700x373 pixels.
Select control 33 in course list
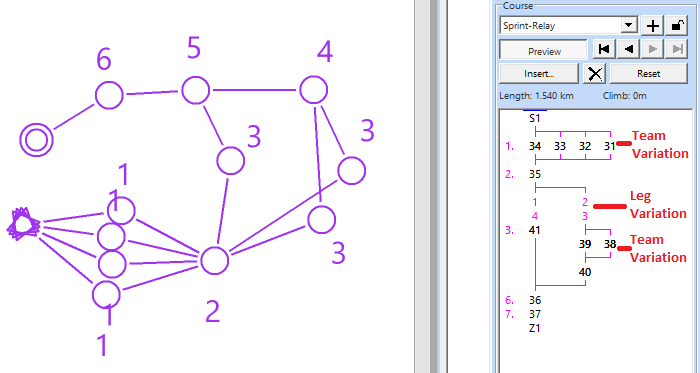(560, 146)
